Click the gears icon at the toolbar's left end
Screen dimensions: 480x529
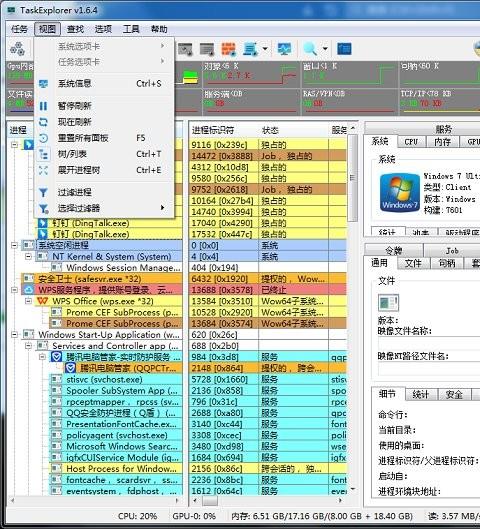pyautogui.click(x=17, y=49)
